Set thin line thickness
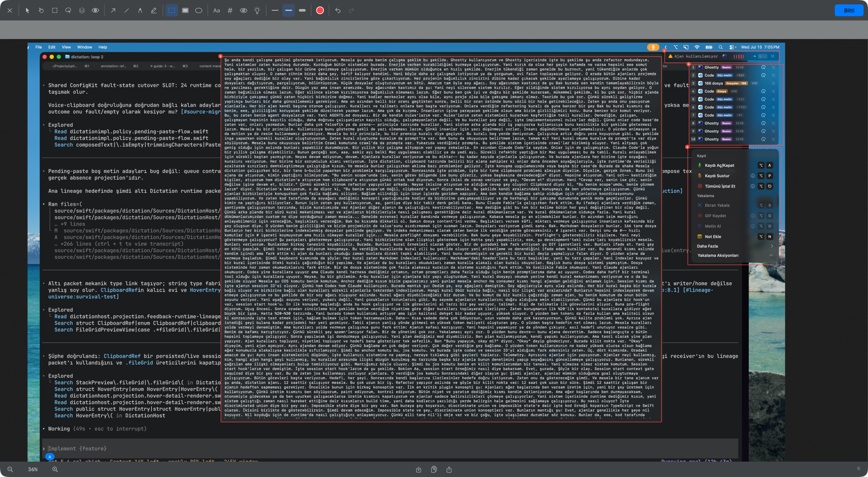Screen dimensions: 868x477 click(x=275, y=10)
